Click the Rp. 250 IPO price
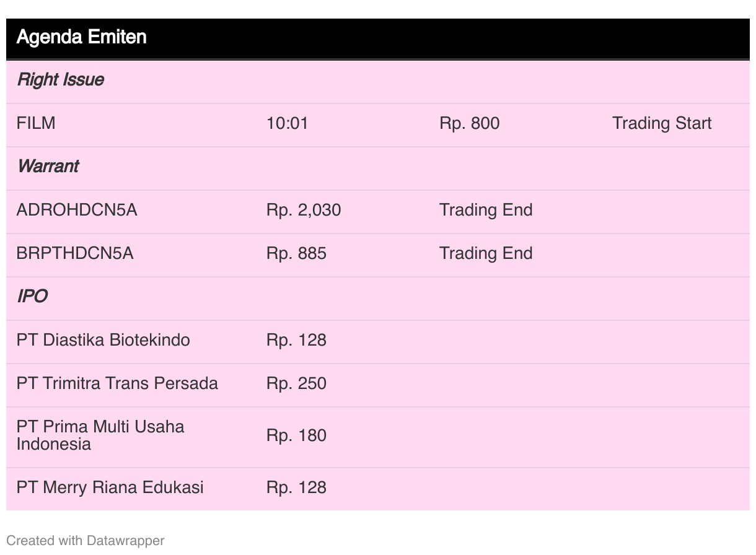This screenshot has height=555, width=756. [x=296, y=383]
